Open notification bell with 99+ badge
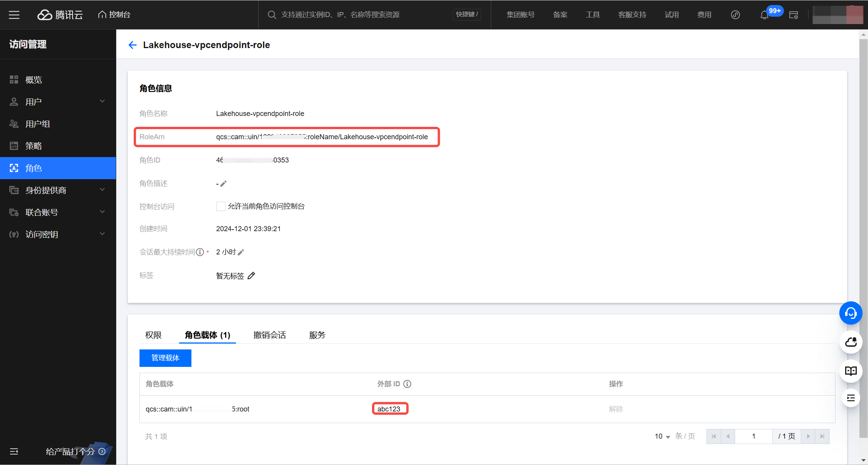Image resolution: width=868 pixels, height=465 pixels. (x=764, y=15)
